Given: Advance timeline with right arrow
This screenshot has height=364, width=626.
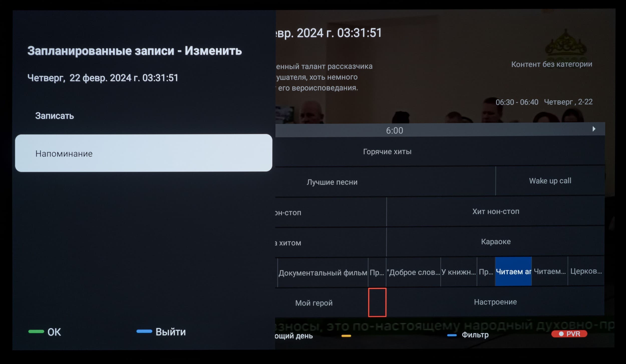Looking at the screenshot, I should pyautogui.click(x=594, y=129).
